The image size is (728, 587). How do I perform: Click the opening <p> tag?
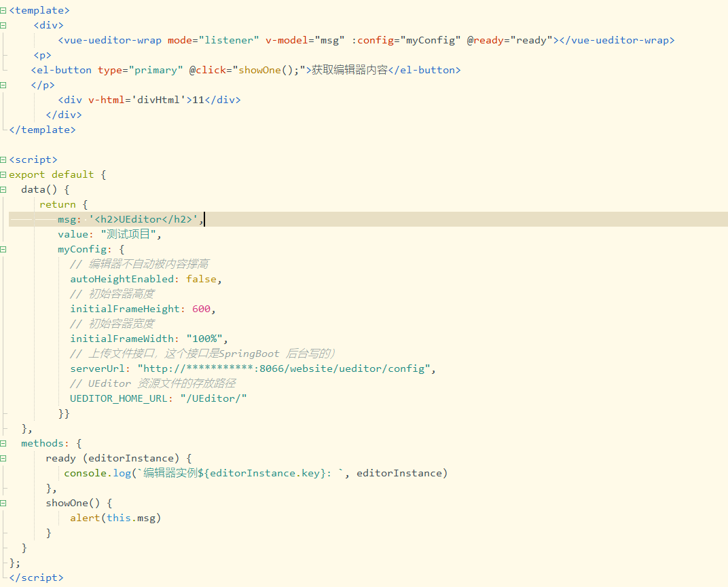42,55
